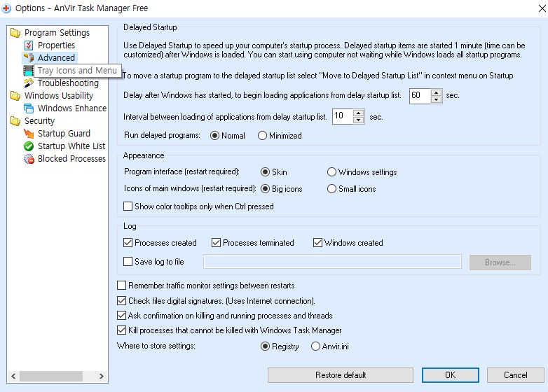Viewport: 548px width, 392px height.
Task: Open the Windows Enhance settings page
Action: (x=72, y=108)
